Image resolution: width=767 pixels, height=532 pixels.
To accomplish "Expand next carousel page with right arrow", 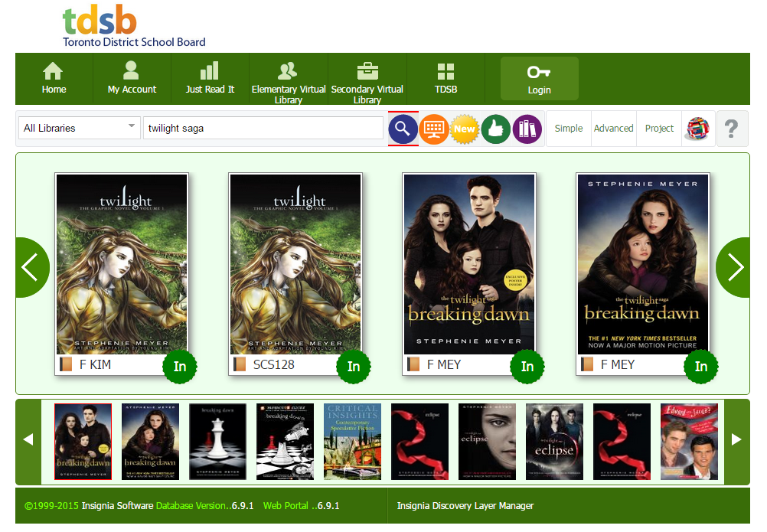I will pos(733,267).
